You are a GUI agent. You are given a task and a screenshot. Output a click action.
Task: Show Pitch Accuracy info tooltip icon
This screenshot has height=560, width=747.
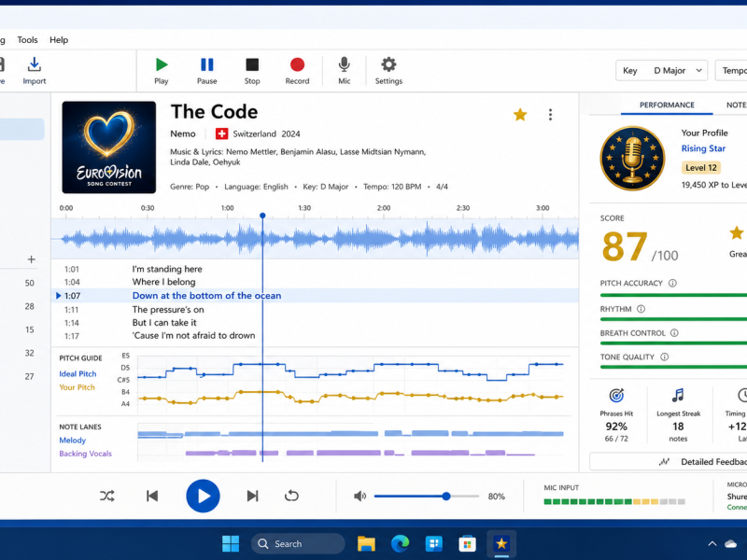pos(672,284)
